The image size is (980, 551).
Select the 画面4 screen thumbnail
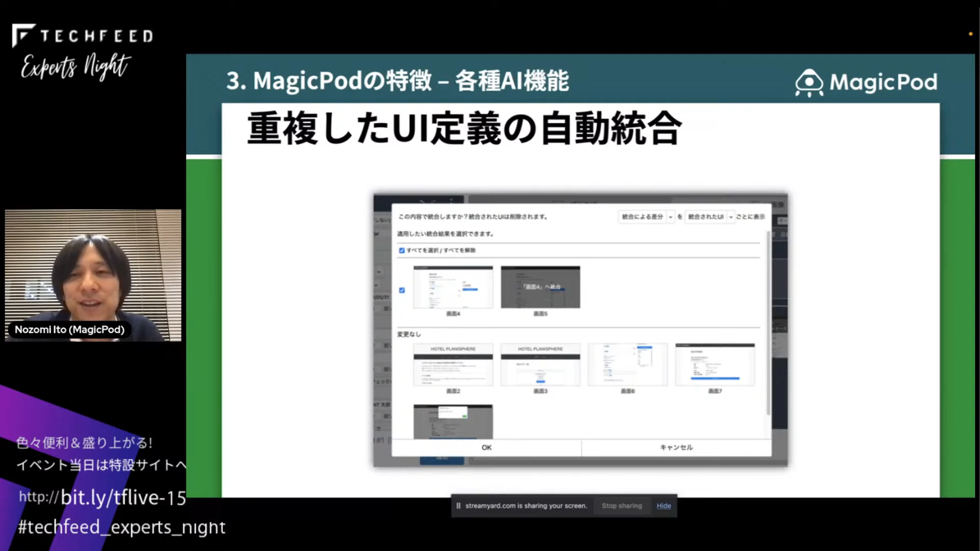(453, 287)
